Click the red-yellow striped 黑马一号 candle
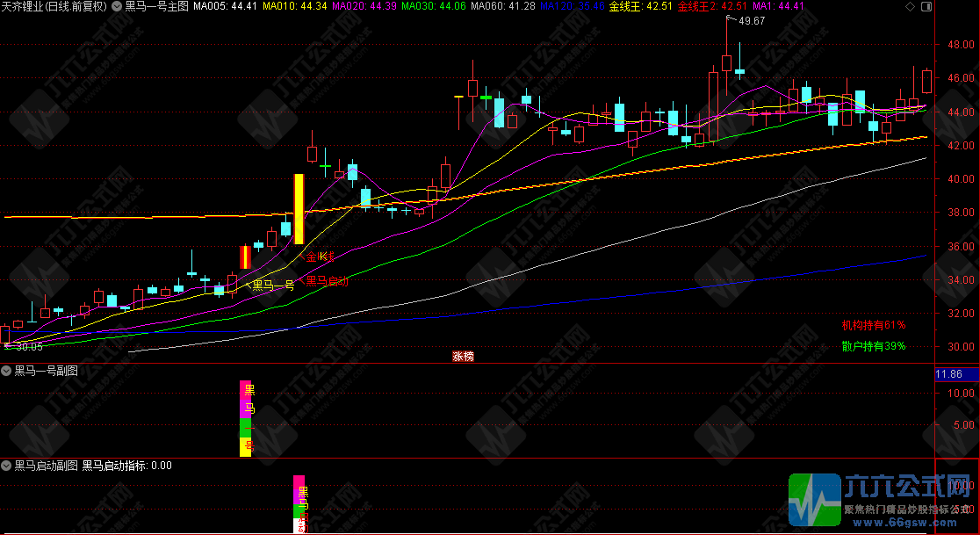The image size is (980, 535). 246,257
